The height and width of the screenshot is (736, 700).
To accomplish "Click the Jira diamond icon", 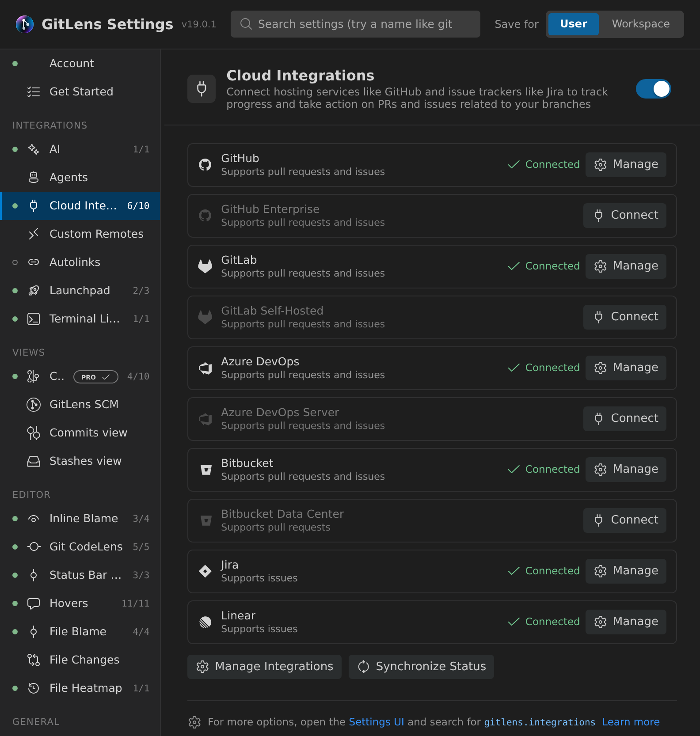I will [x=205, y=571].
